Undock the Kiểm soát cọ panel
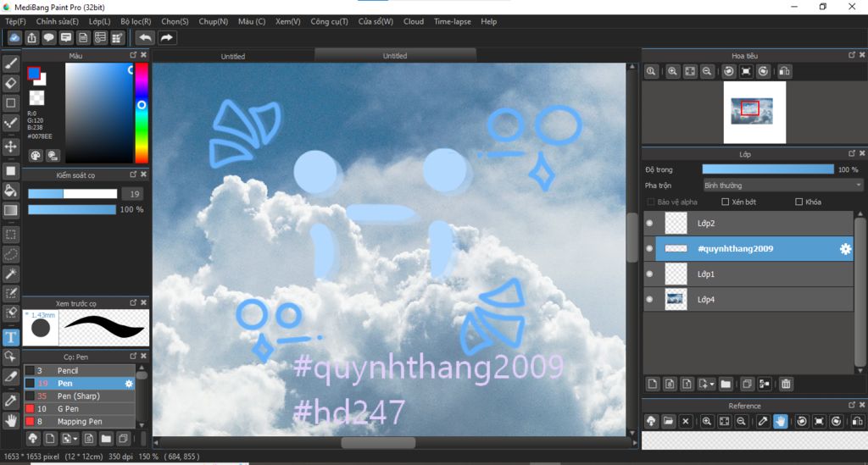868x465 pixels. [x=133, y=174]
